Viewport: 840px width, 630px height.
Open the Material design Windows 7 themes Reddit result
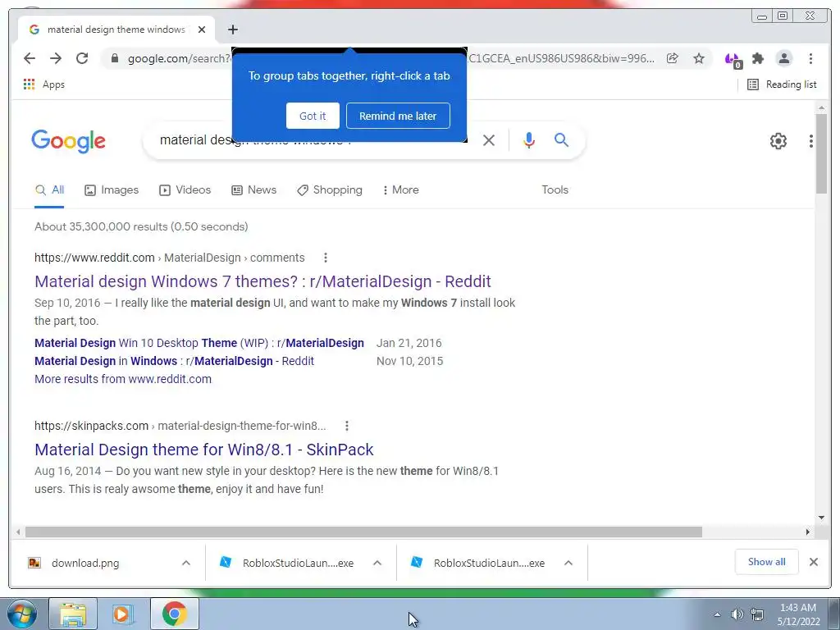tap(262, 281)
